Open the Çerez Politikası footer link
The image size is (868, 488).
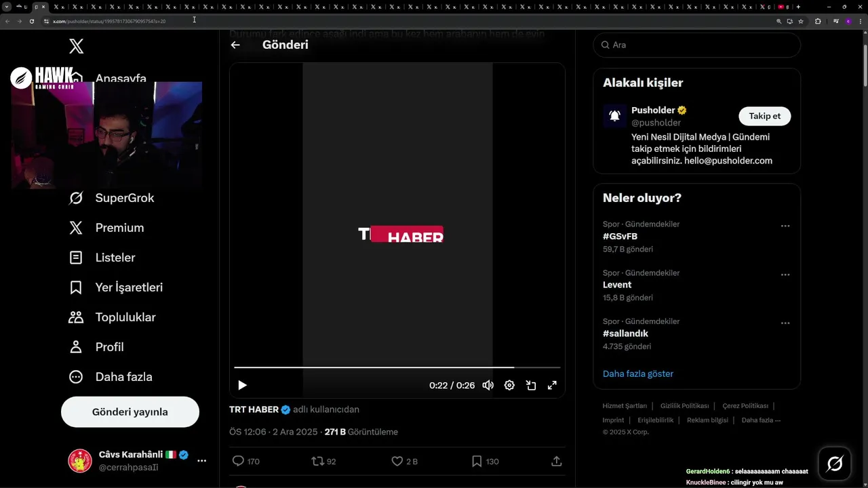coord(745,406)
